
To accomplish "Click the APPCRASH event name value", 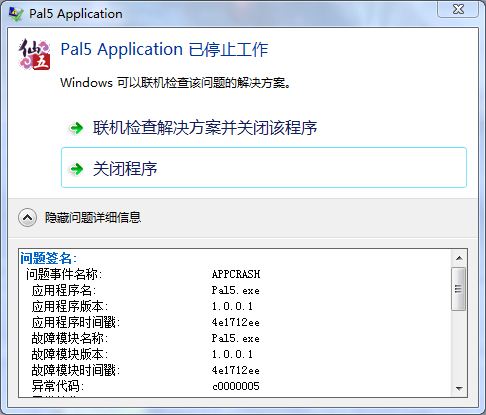I will (236, 274).
